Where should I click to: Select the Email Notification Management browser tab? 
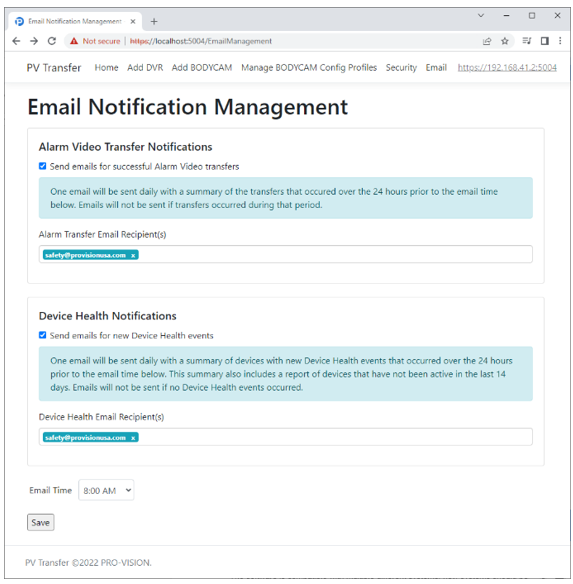[x=75, y=21]
